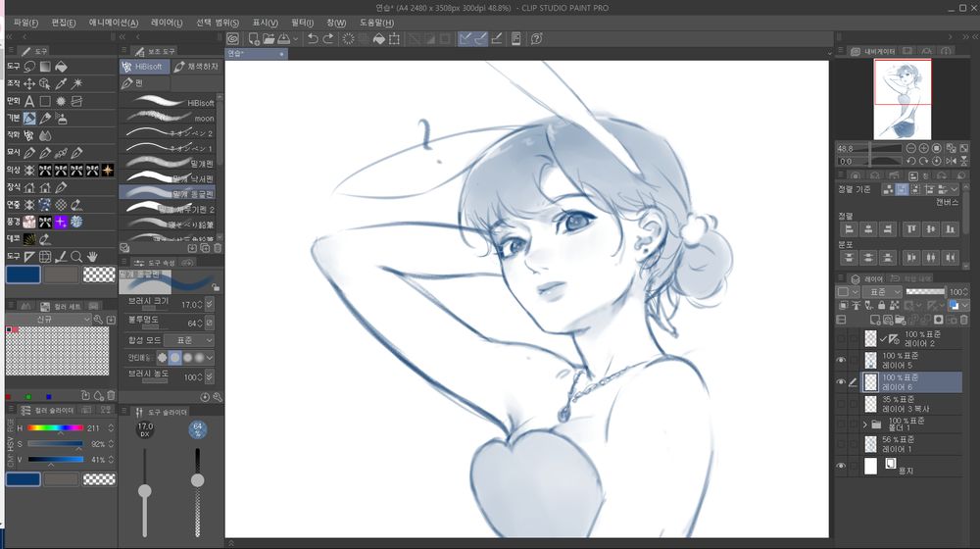
Task: Click the zoom in button in Navigator
Action: click(x=923, y=148)
